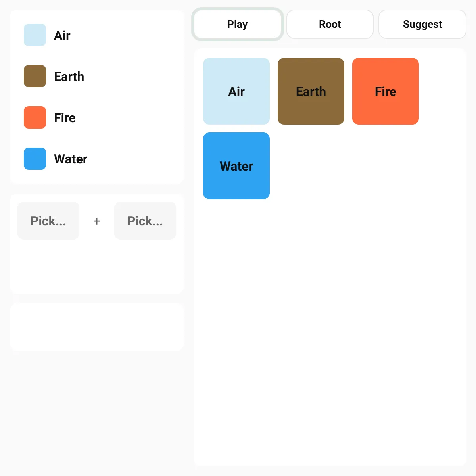Switch to the Root tab
This screenshot has width=476, height=476.
[330, 24]
